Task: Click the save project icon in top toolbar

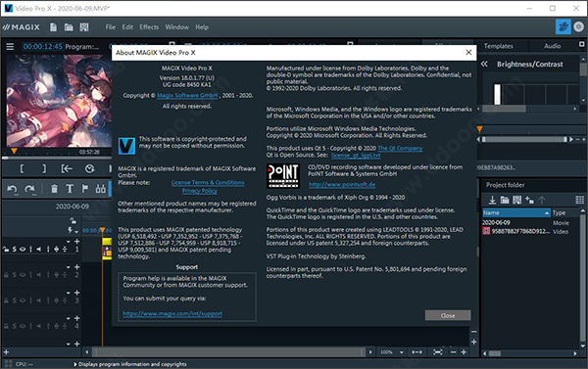Action: click(x=84, y=27)
